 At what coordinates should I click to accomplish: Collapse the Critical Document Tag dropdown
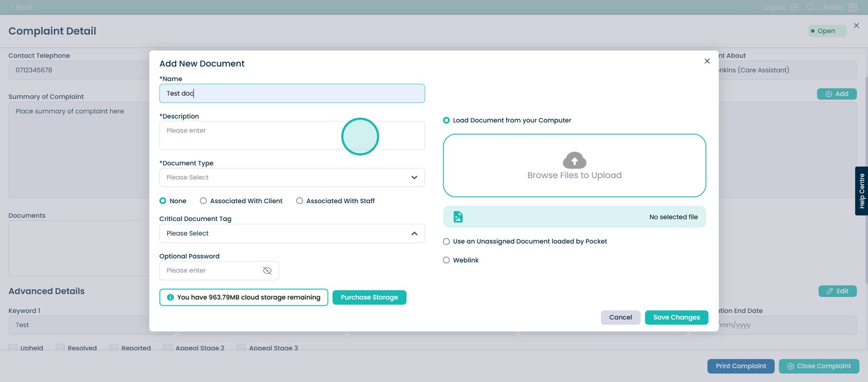click(x=414, y=234)
